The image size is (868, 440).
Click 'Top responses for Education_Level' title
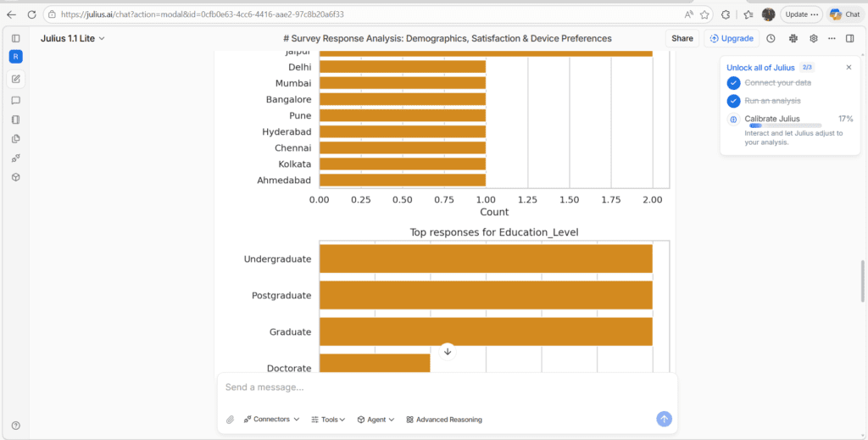(494, 232)
